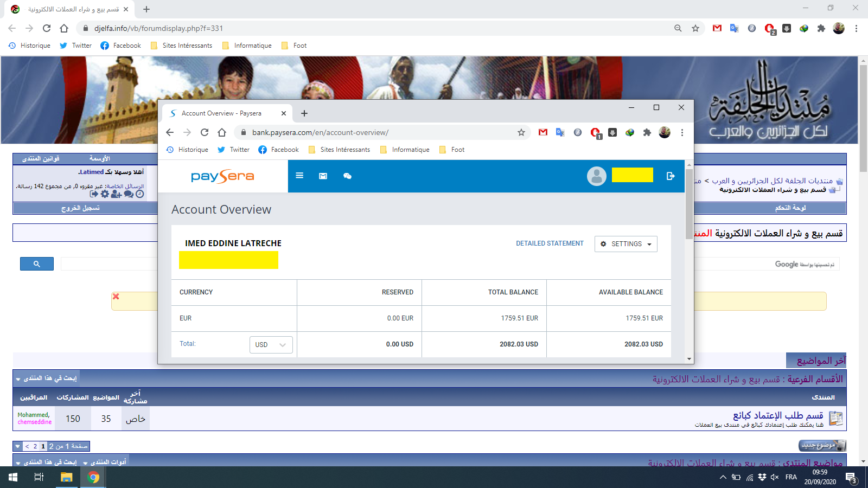Click the volume icon in system tray

pos(774,477)
